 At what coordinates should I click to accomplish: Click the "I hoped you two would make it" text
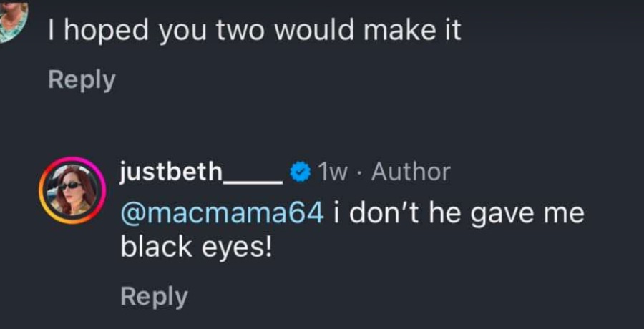254,31
